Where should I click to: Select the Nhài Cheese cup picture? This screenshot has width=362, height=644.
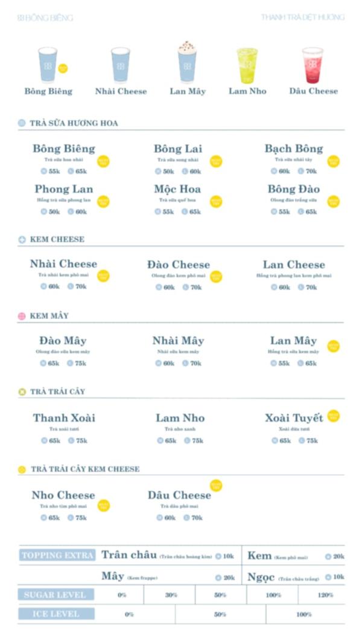(x=121, y=64)
